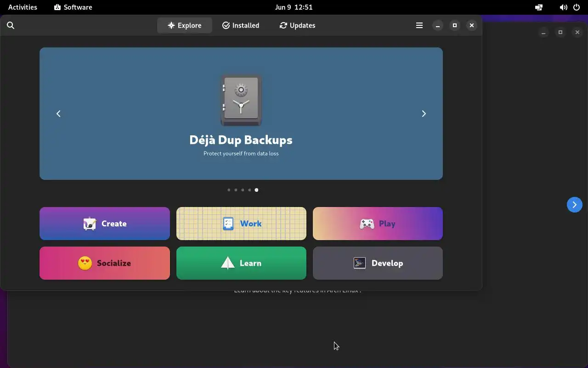Minimize the background window
This screenshot has width=588, height=368.
543,32
